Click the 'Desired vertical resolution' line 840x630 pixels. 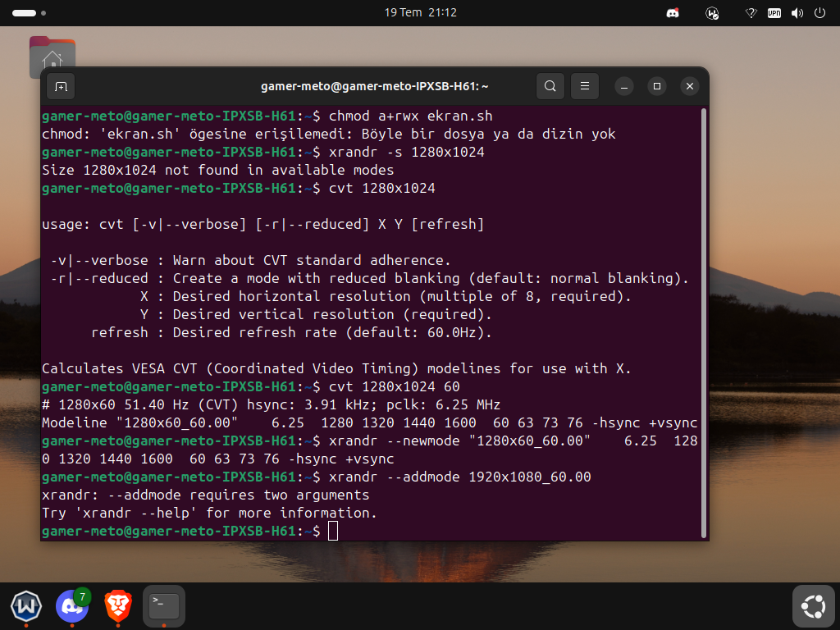(316, 314)
